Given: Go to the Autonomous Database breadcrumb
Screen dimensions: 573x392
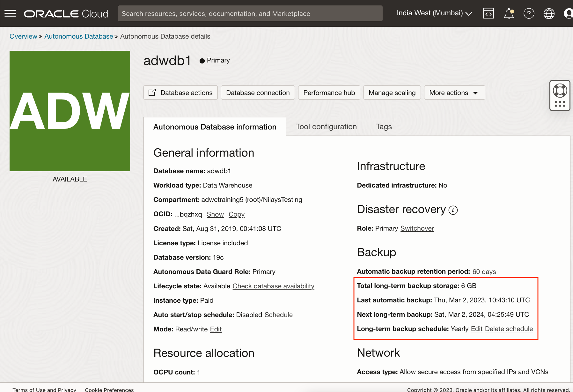Looking at the screenshot, I should tap(79, 36).
